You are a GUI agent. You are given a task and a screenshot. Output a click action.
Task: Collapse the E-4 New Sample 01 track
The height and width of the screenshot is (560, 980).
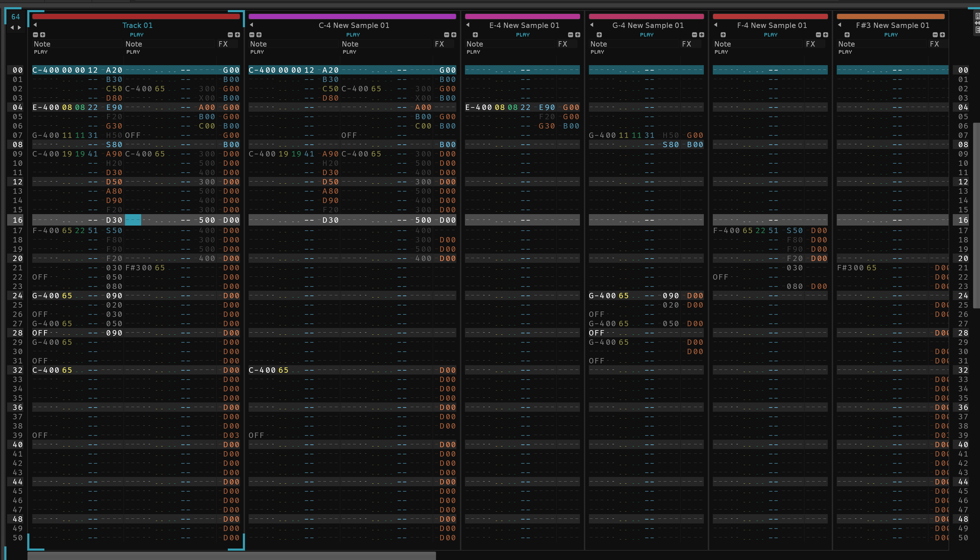coord(468,25)
